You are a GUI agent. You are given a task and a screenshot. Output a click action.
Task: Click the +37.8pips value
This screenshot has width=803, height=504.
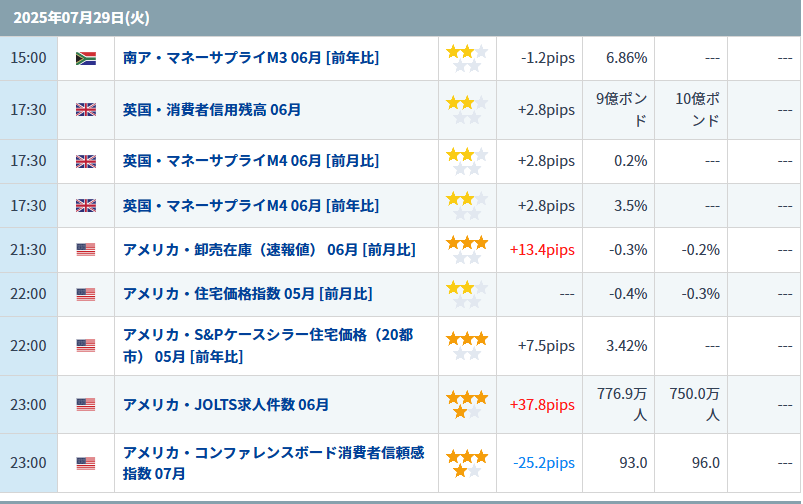542,405
